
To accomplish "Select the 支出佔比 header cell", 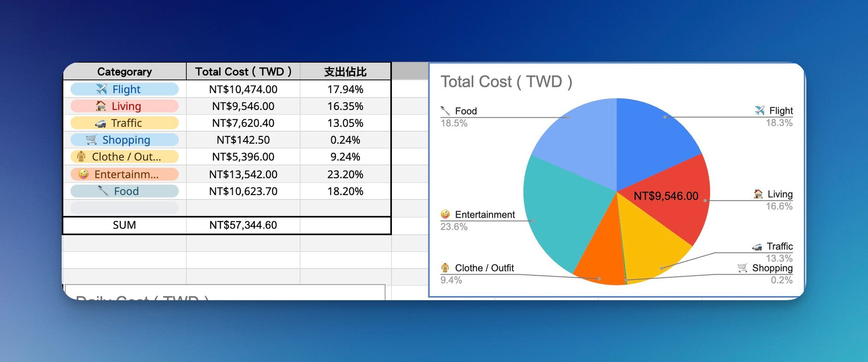I will tap(345, 72).
